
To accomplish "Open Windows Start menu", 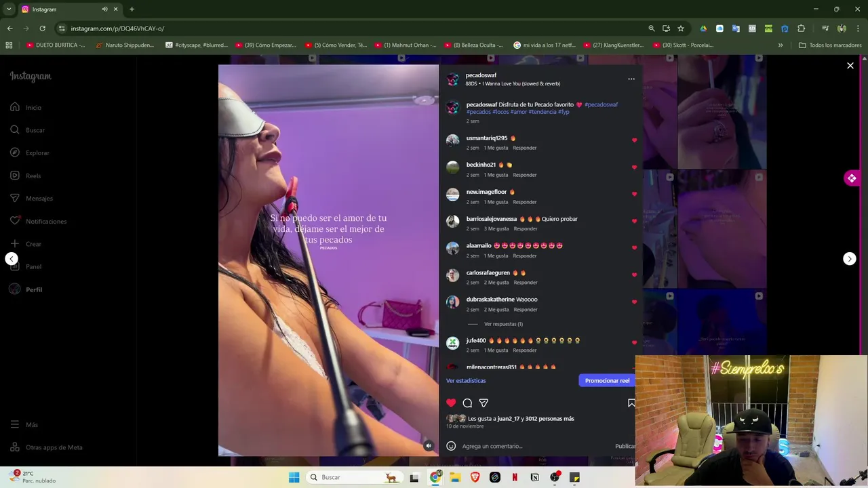I will tap(294, 477).
